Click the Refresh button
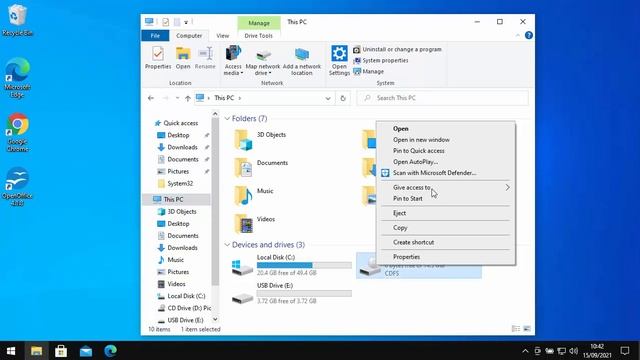 pyautogui.click(x=343, y=98)
